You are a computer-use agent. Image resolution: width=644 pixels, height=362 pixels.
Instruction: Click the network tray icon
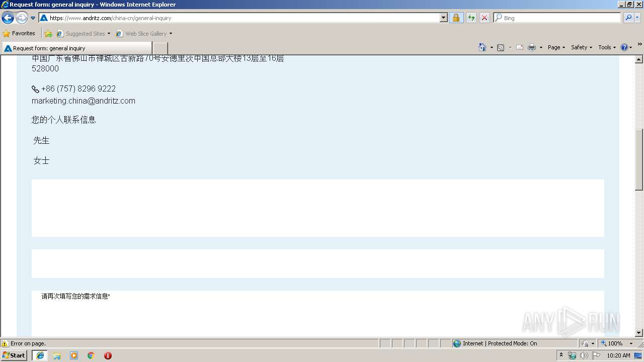572,355
